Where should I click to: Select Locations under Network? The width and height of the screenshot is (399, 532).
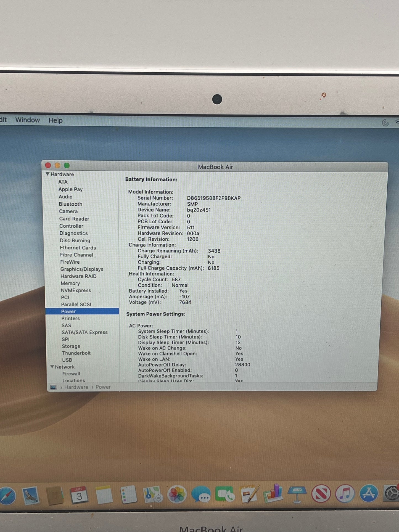[73, 380]
